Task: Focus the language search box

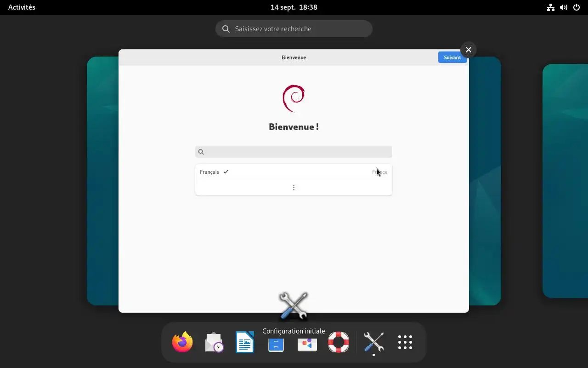Action: [x=294, y=152]
